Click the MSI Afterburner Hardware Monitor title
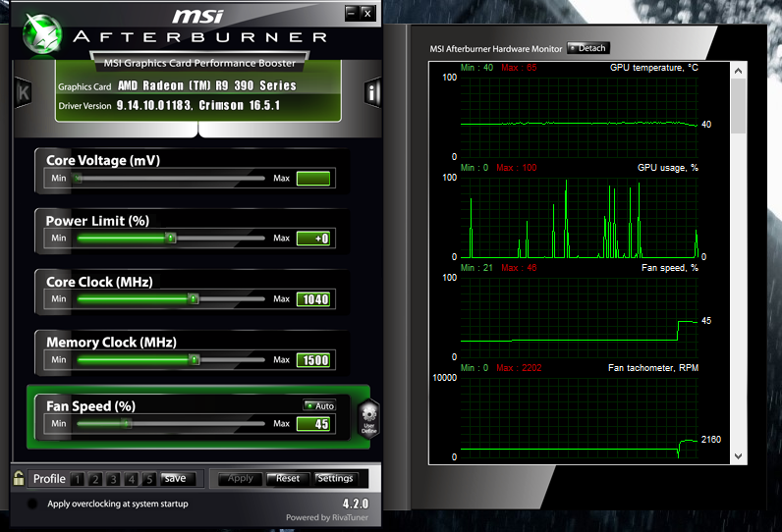Image resolution: width=782 pixels, height=532 pixels. pos(496,49)
